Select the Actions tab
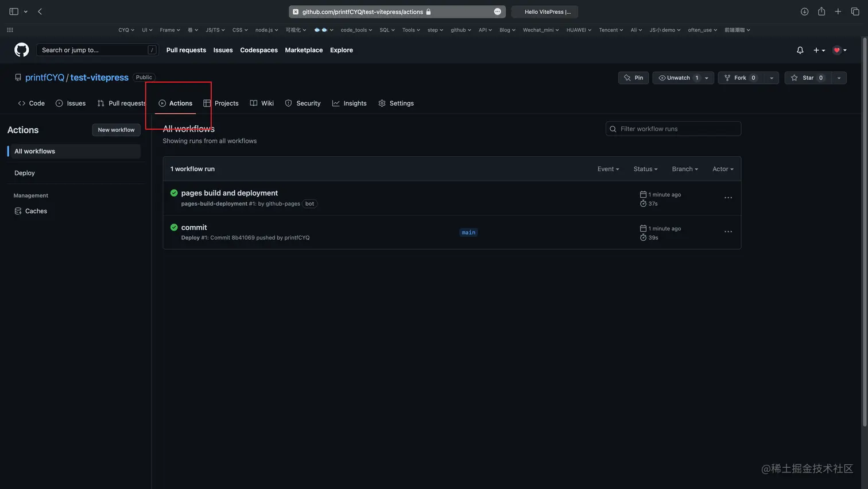 point(176,103)
